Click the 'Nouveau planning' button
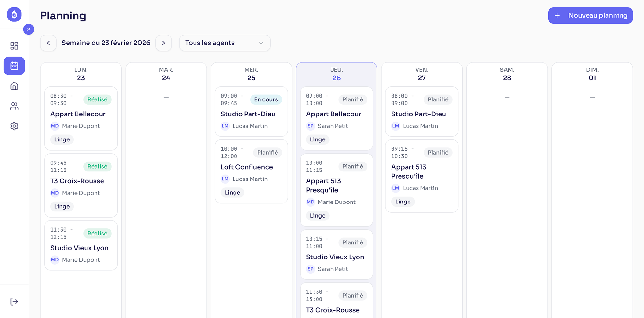The height and width of the screenshot is (318, 644). (590, 15)
